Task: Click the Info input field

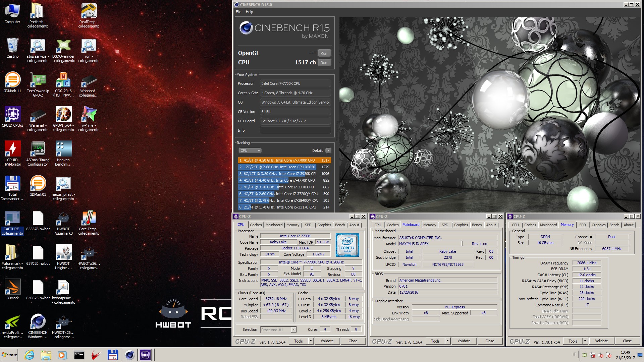Action: [295, 130]
